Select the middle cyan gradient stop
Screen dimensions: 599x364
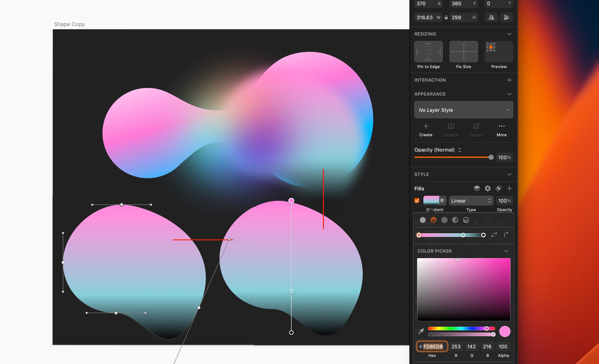tap(463, 235)
